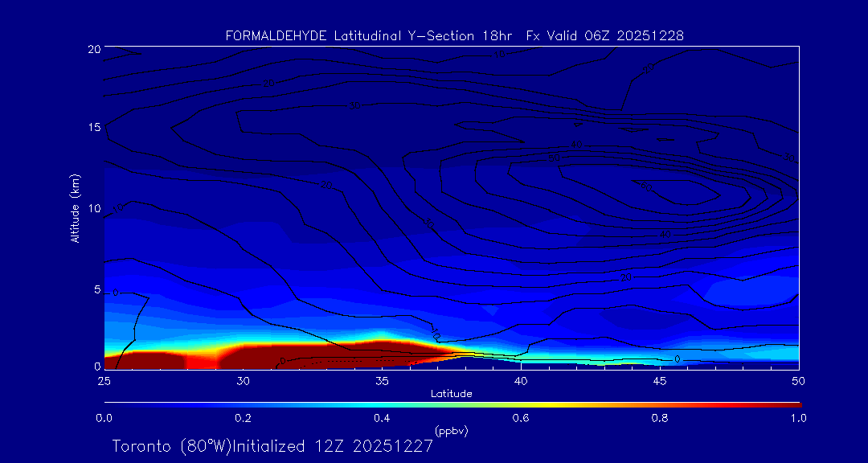The height and width of the screenshot is (463, 868).
Task: Select the 40 latitude tick label
Action: (521, 380)
